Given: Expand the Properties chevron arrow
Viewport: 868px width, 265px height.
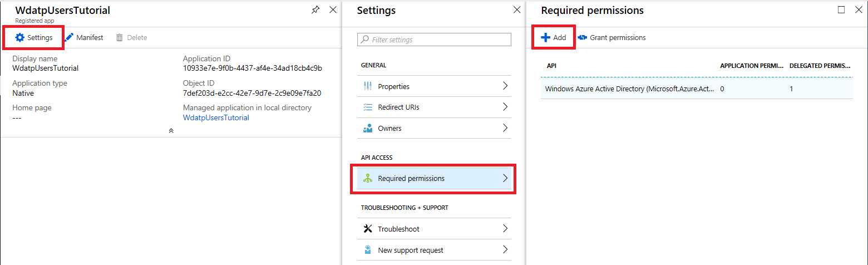Looking at the screenshot, I should click(505, 86).
